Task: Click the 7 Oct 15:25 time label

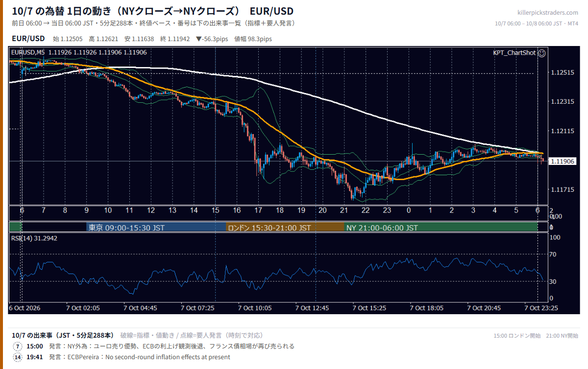Action: [369, 308]
